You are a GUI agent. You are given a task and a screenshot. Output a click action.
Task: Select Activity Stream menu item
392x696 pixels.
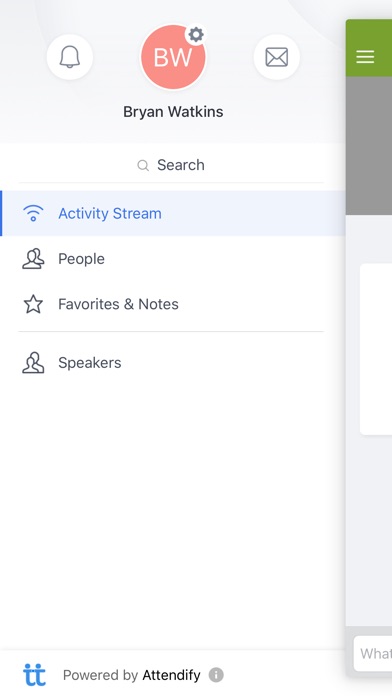point(173,214)
